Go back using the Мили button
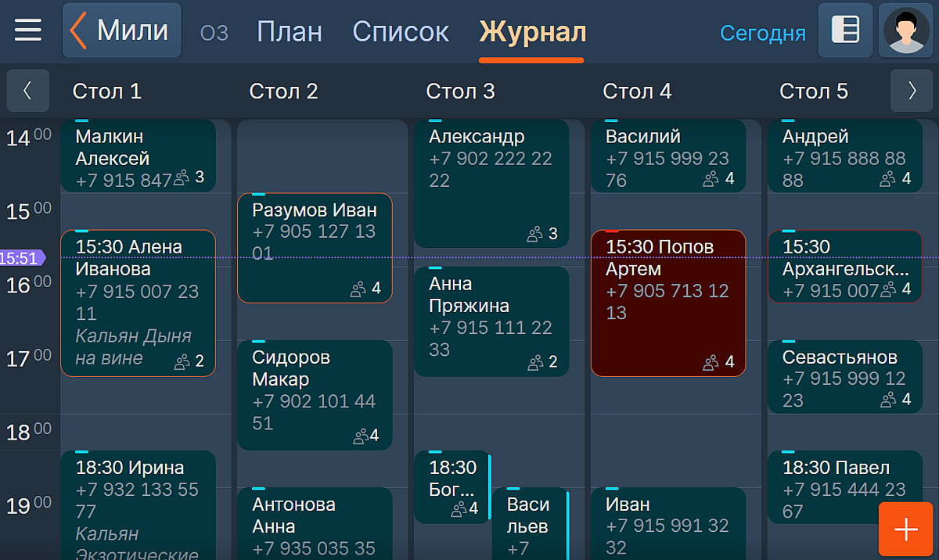This screenshot has width=939, height=560. (121, 31)
